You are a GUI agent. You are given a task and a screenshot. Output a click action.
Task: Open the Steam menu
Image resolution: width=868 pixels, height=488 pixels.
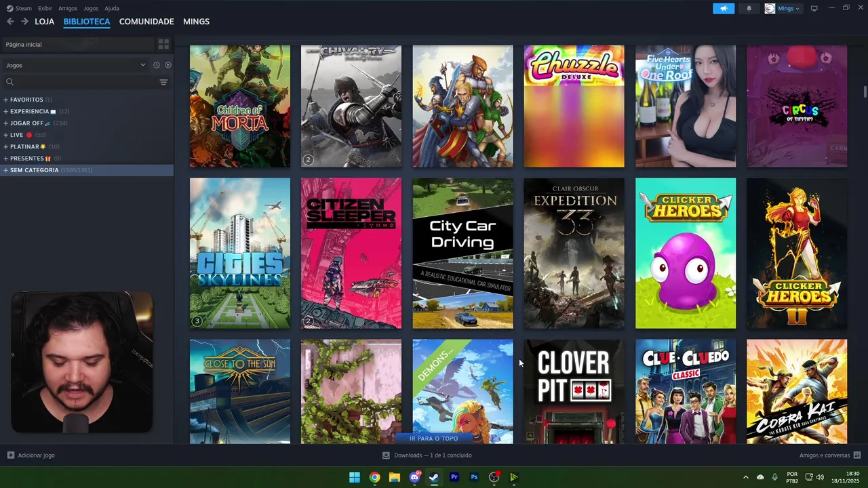click(x=20, y=8)
